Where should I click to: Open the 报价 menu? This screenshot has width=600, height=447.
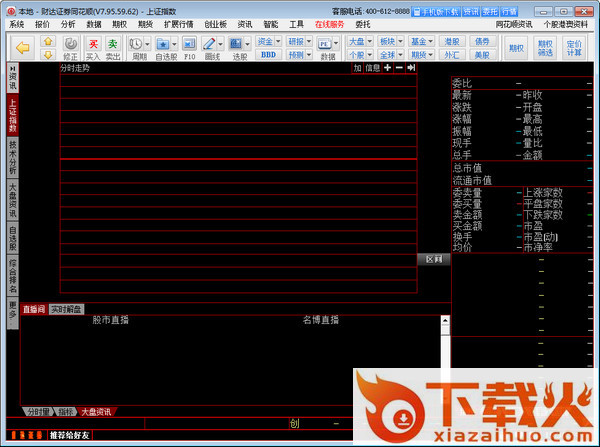(42, 24)
